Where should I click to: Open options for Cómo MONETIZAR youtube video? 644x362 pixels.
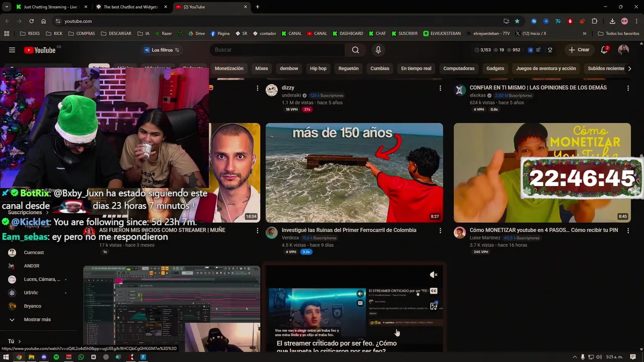click(x=628, y=230)
